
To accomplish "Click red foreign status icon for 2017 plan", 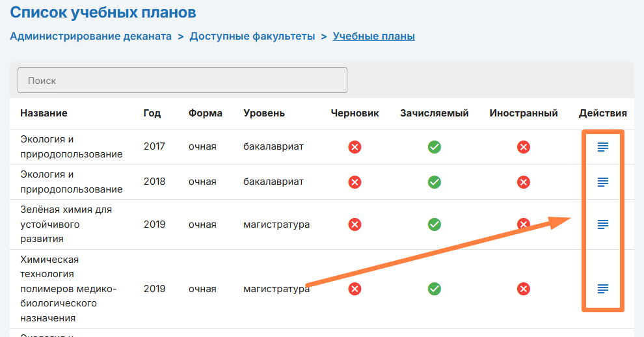I will (524, 147).
